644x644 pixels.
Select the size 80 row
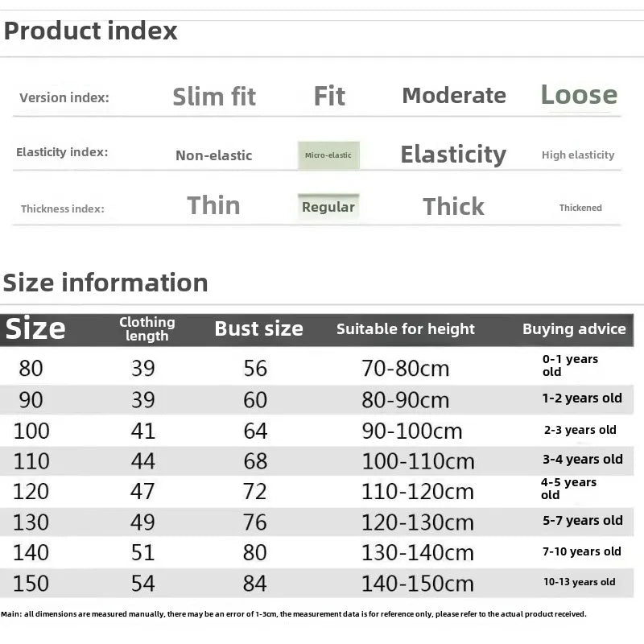pyautogui.click(x=31, y=368)
